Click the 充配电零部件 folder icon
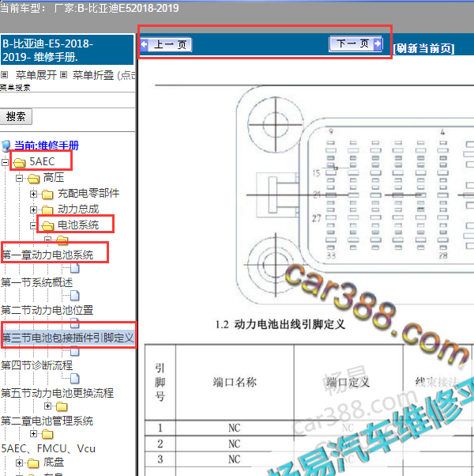 (x=47, y=194)
